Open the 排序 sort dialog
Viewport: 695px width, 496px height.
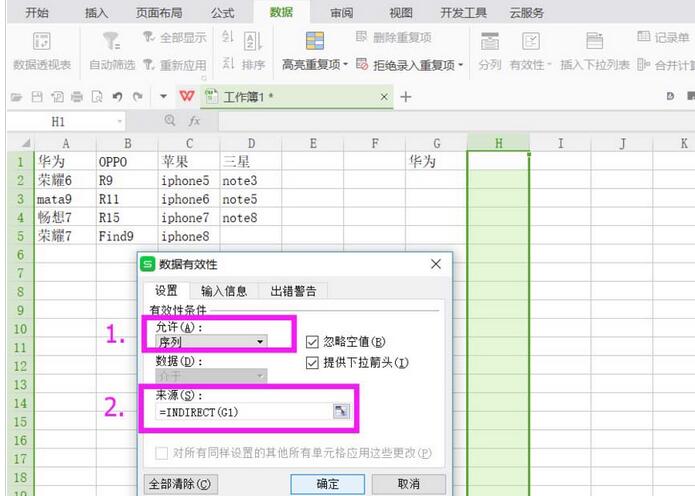(254, 51)
